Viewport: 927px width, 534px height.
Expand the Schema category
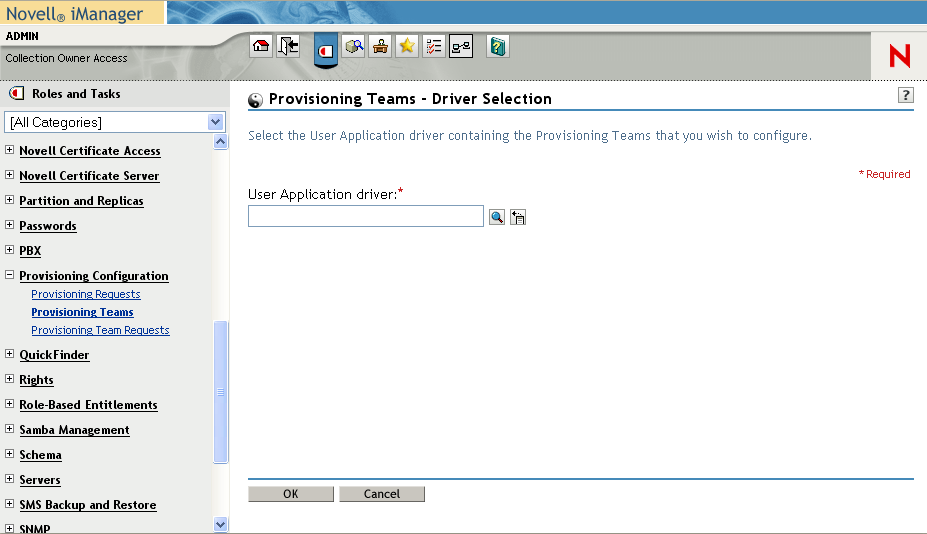coord(9,454)
